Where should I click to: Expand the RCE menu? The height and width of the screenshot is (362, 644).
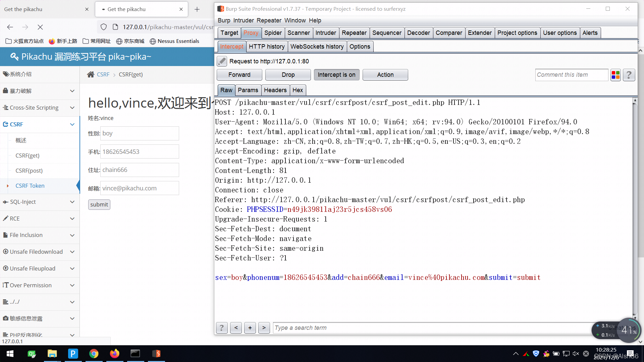40,219
